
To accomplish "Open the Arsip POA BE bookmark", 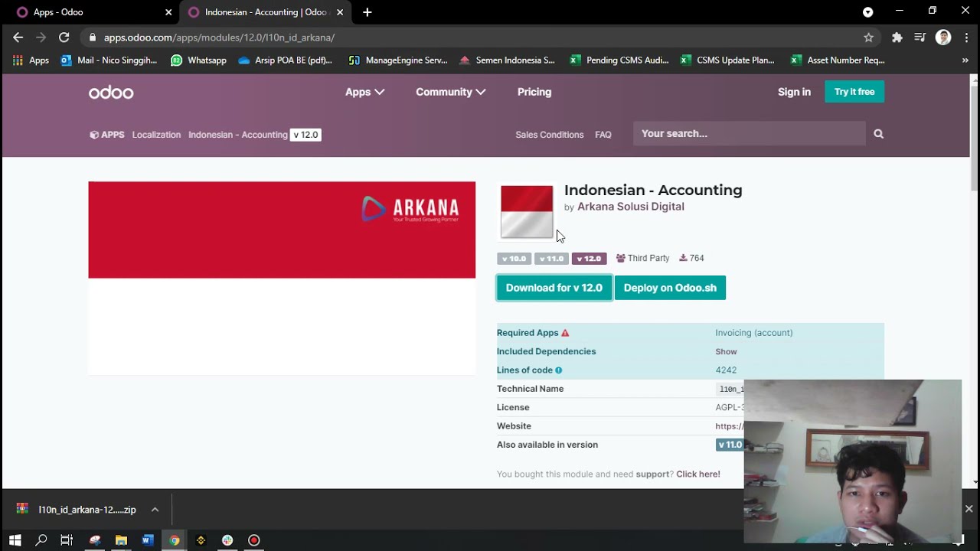I will point(285,60).
